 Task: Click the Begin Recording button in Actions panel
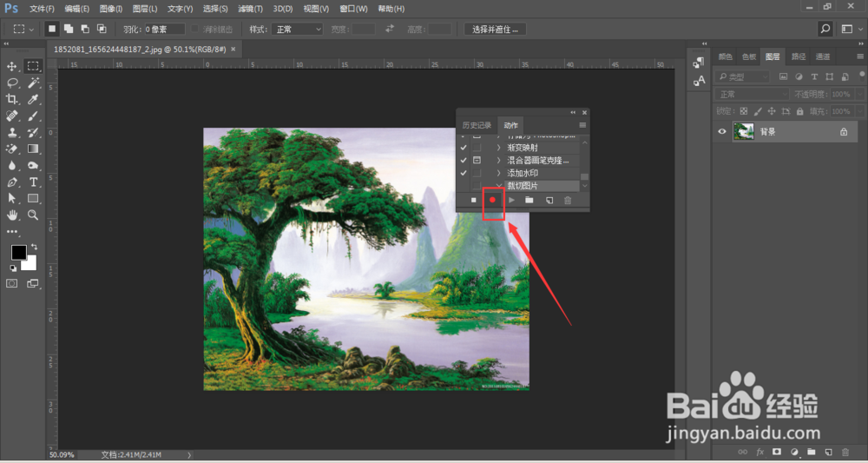click(492, 200)
